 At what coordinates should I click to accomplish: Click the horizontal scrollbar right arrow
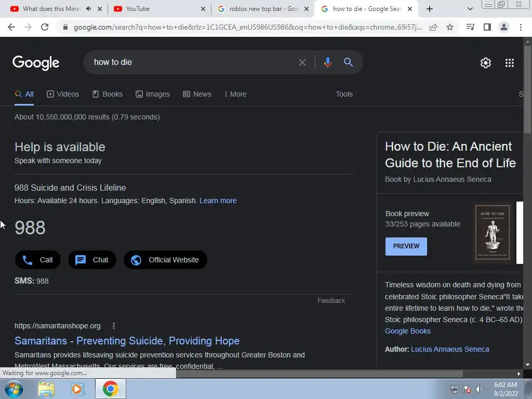point(519,374)
